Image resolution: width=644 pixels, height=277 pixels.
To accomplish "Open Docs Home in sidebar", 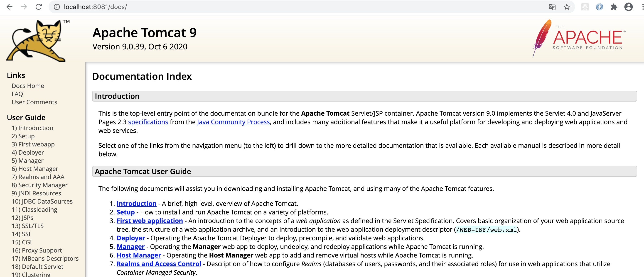I will pos(28,86).
